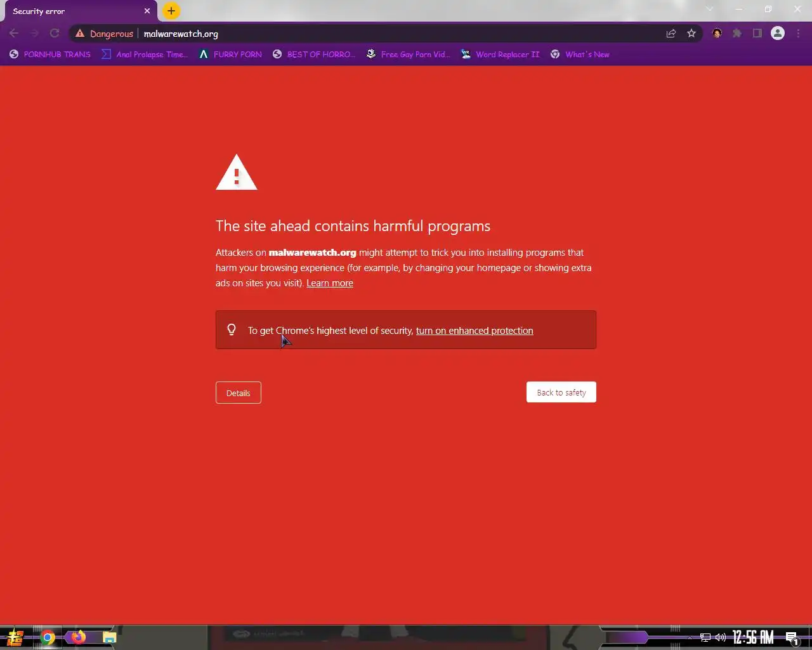Click the Dangerous label in the address bar

click(x=112, y=34)
